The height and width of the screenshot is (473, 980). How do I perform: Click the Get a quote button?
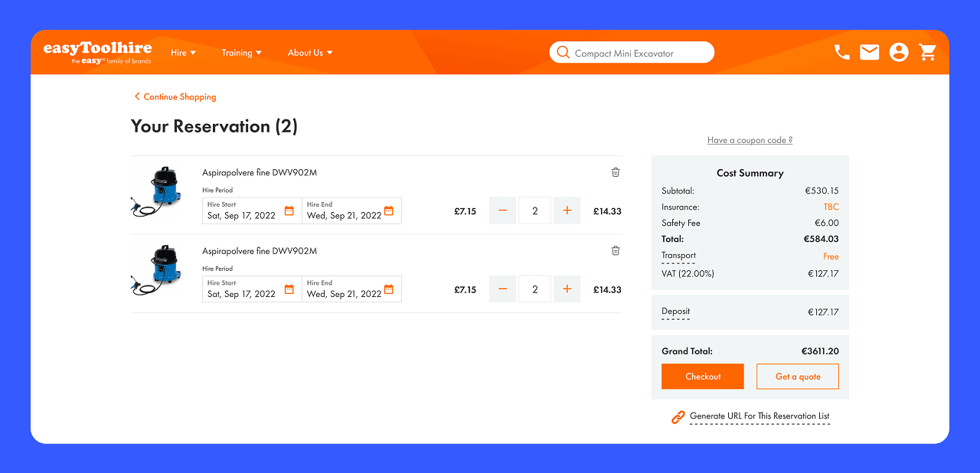[x=797, y=377]
